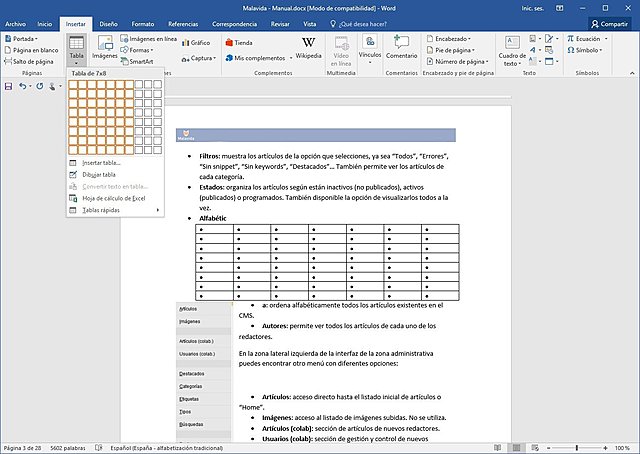Click the zoom in plus button
640x454 pixels.
(x=605, y=448)
